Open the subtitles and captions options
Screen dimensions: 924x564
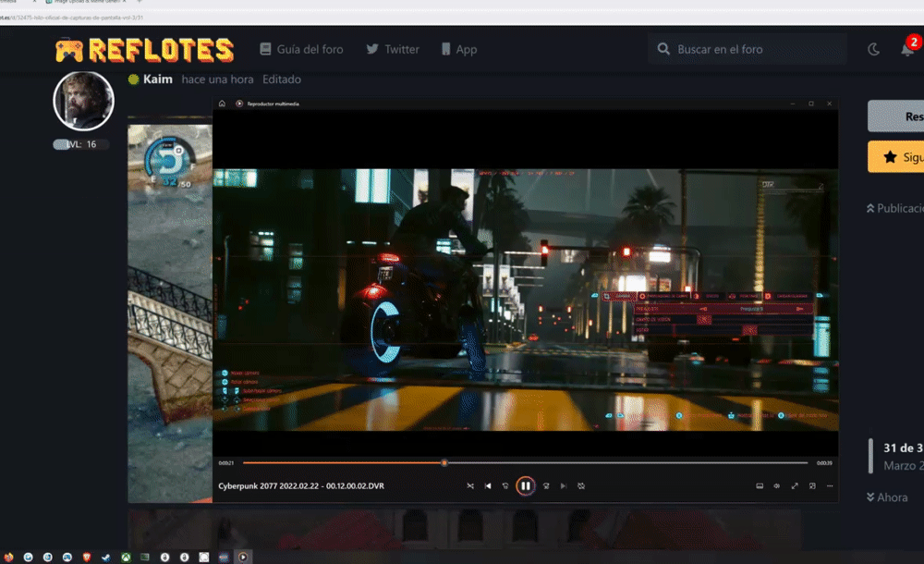click(760, 486)
